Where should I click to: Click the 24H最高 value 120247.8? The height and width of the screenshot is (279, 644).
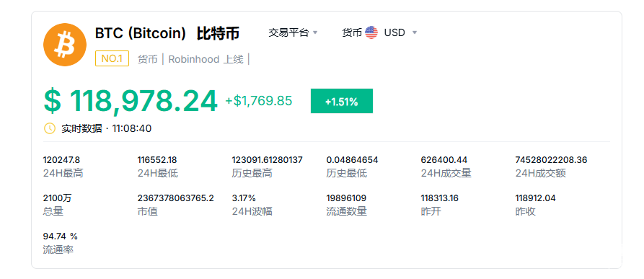pos(61,160)
